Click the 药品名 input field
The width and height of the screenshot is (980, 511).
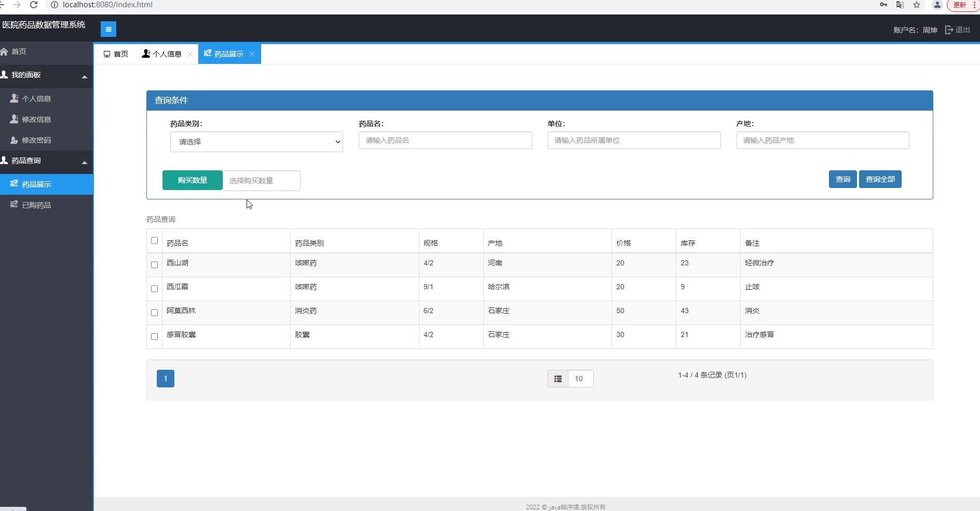[445, 140]
